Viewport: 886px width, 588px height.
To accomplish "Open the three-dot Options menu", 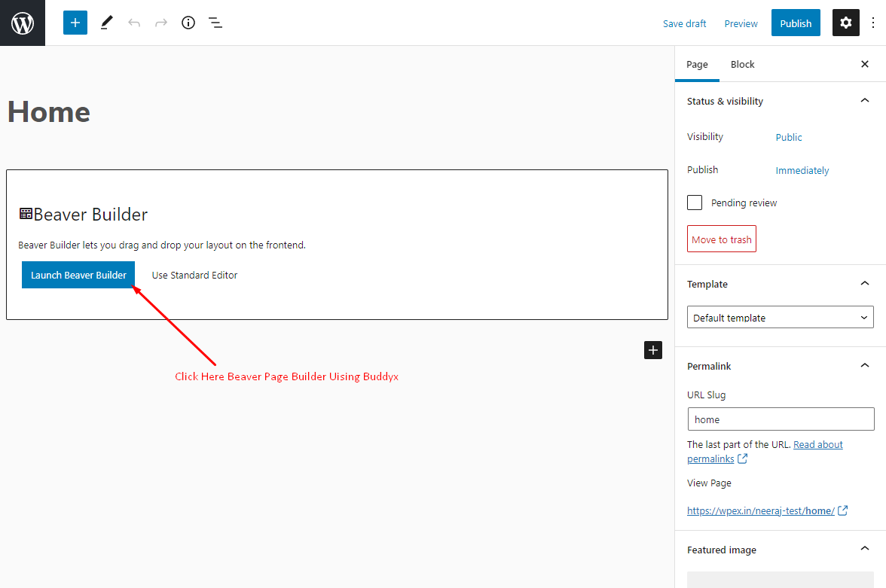I will coord(873,23).
